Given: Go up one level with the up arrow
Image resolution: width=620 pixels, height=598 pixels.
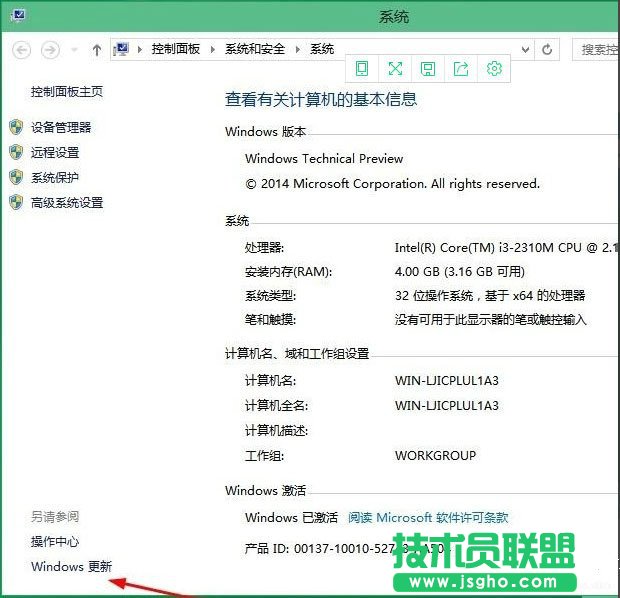Looking at the screenshot, I should (x=97, y=50).
